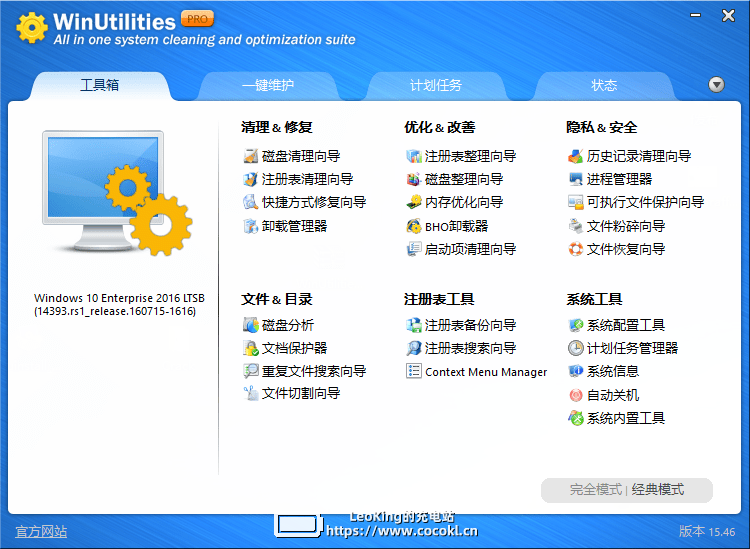The width and height of the screenshot is (750, 549).
Task: Click the 注册表清理向导 icon
Action: [251, 179]
